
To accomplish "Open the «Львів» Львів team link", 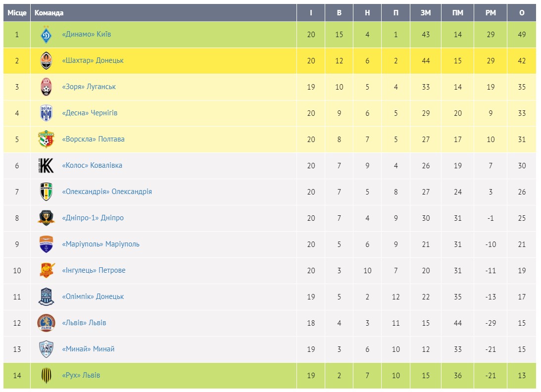I will pyautogui.click(x=84, y=323).
